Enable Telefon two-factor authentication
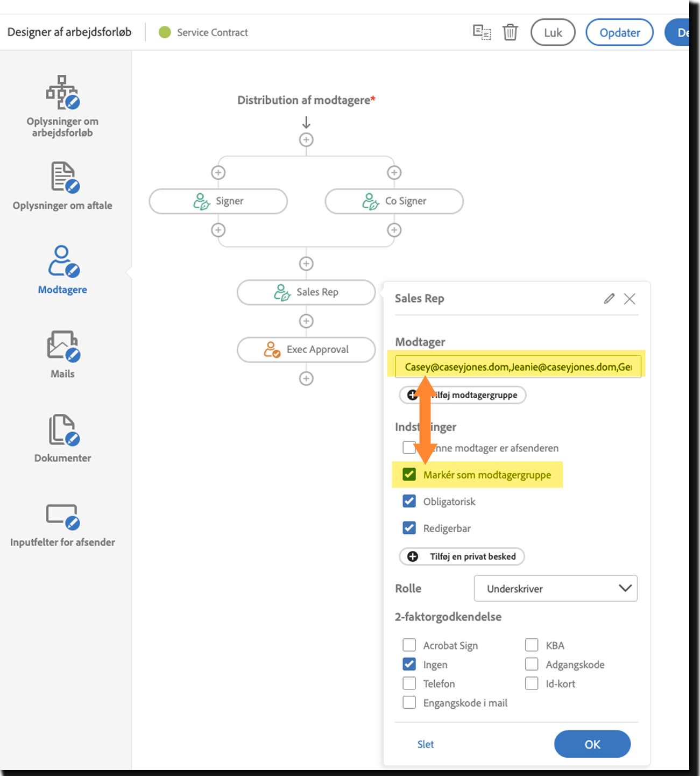 tap(409, 683)
